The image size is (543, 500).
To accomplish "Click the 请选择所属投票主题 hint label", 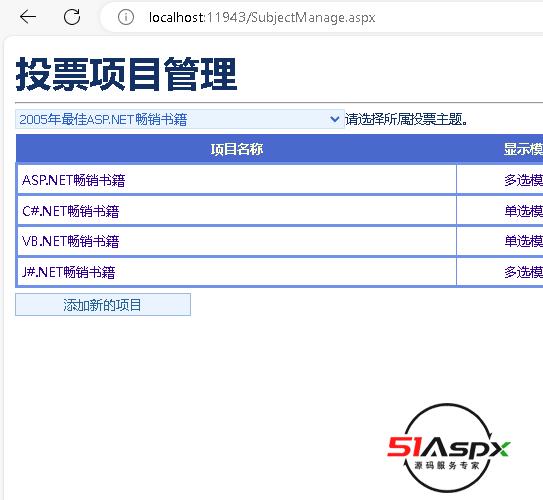I will (x=407, y=119).
